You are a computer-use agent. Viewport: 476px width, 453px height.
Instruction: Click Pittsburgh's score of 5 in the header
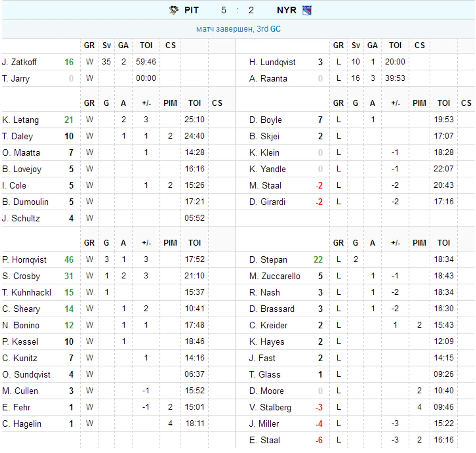click(x=223, y=10)
